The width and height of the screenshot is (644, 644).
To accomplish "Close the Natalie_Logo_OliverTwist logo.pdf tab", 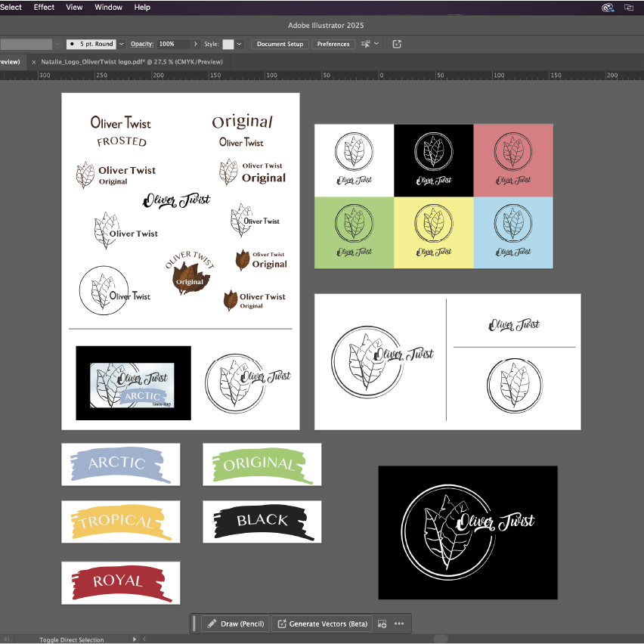I will (34, 62).
